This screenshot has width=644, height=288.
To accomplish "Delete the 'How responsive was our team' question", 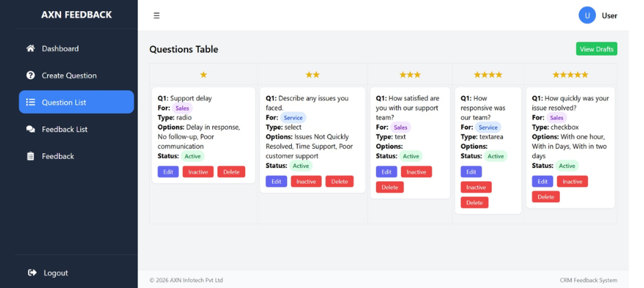I will click(x=474, y=202).
